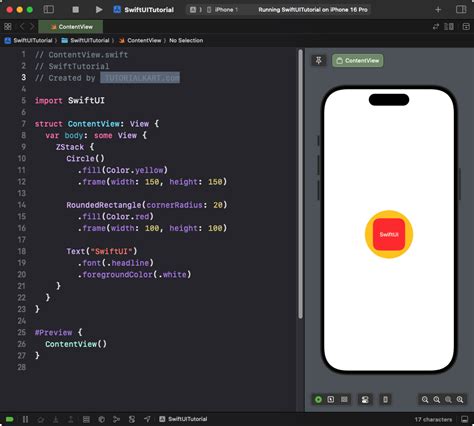474x426 pixels.
Task: Toggle the debug area at bottom right
Action: (x=464, y=419)
